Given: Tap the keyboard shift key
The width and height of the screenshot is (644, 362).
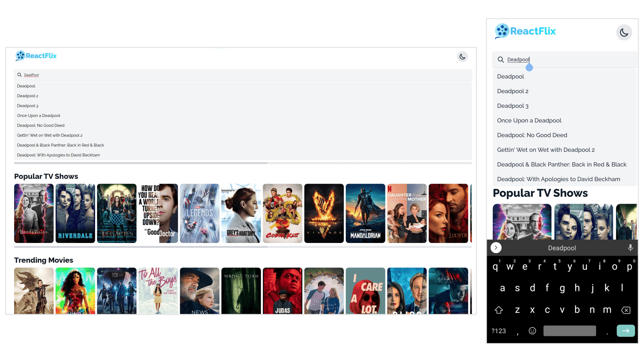Looking at the screenshot, I should pyautogui.click(x=499, y=310).
